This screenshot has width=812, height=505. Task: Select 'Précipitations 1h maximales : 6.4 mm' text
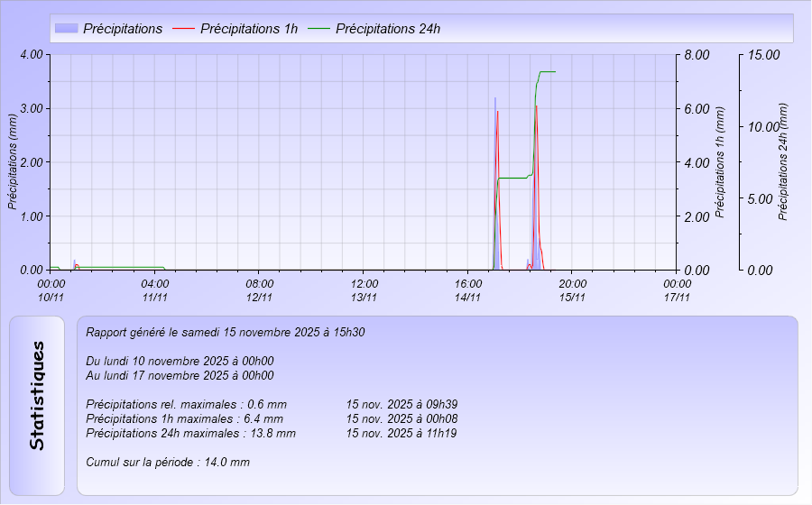tap(185, 418)
